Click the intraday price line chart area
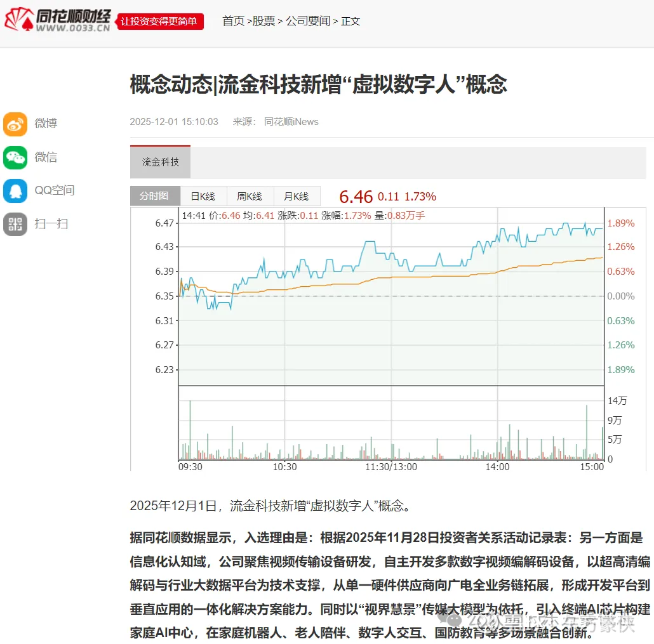 click(391, 296)
